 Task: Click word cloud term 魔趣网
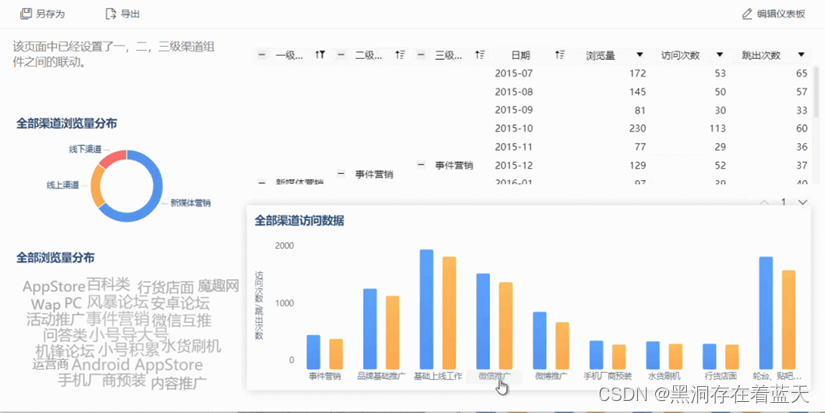tap(218, 286)
